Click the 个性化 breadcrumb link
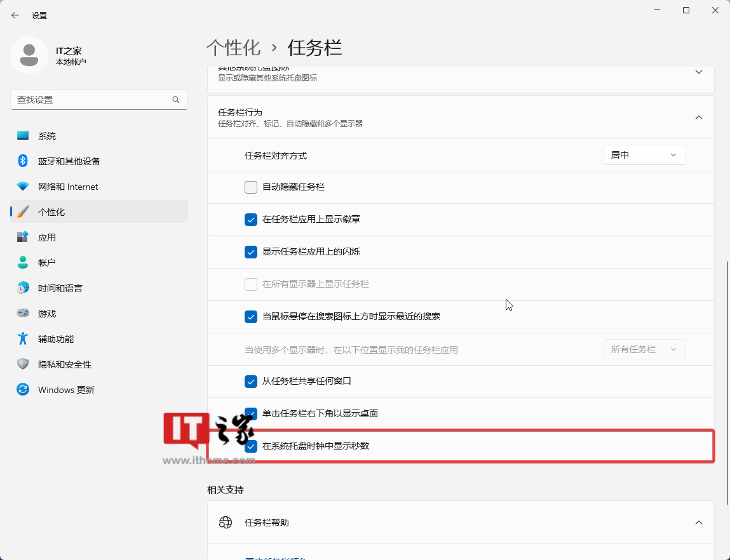 pyautogui.click(x=233, y=48)
